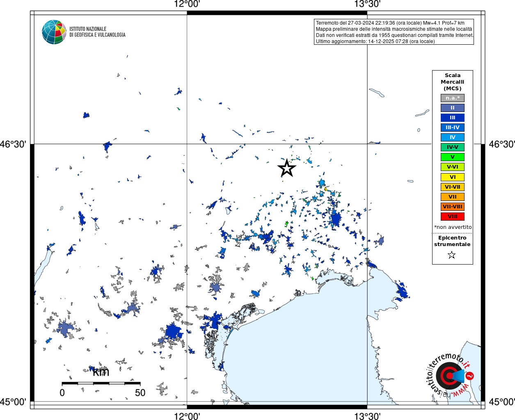Click the yellow VI legend swatch
The image size is (515, 420).
click(452, 177)
